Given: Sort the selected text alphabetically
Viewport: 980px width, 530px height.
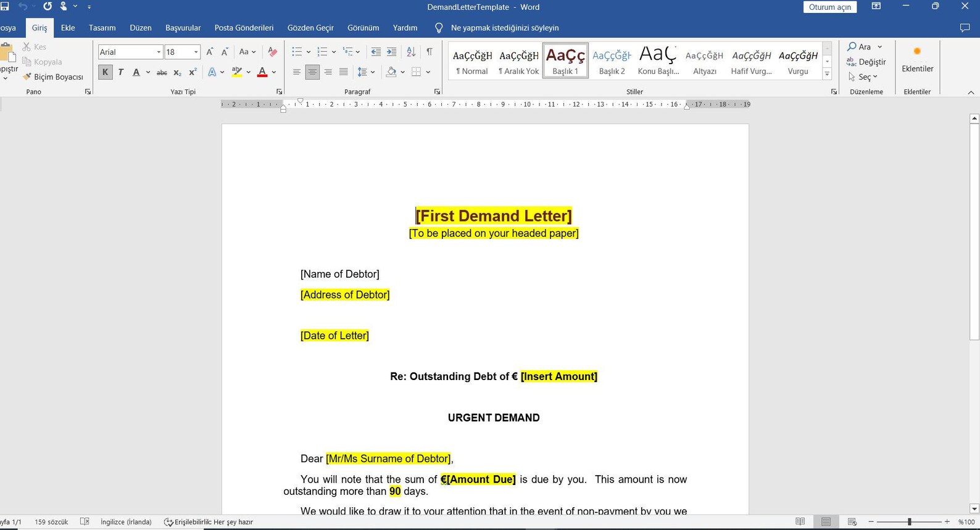Looking at the screenshot, I should 411,52.
